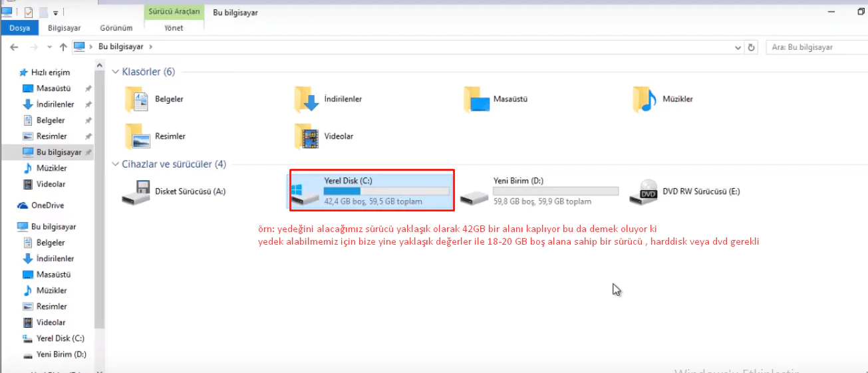868x373 pixels.
Task: Click the computer icon in the address bar
Action: [x=80, y=47]
